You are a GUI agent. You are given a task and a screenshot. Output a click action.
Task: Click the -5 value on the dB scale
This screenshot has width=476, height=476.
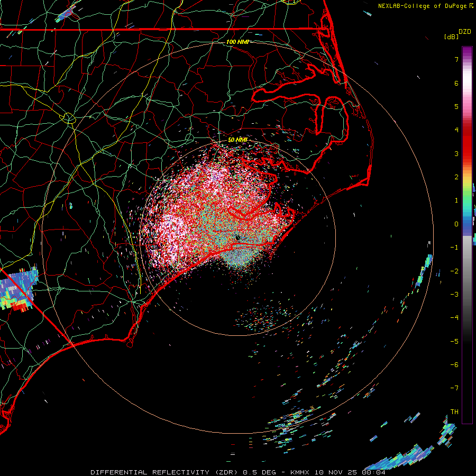tap(454, 342)
